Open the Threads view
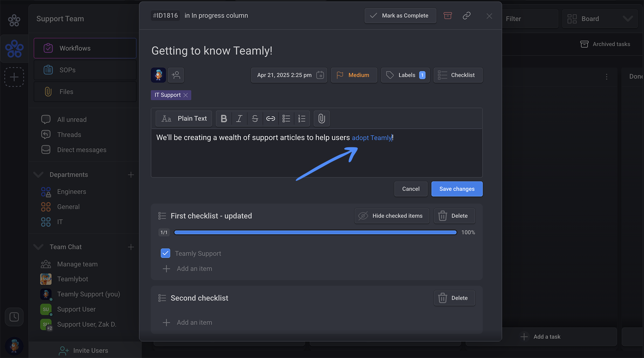The height and width of the screenshot is (358, 644). pyautogui.click(x=69, y=135)
